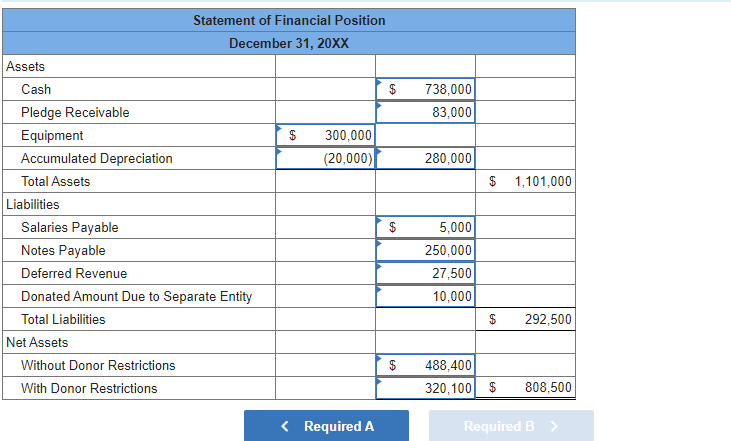Click the Salaries Payable label
This screenshot has height=441, width=731.
[x=69, y=227]
